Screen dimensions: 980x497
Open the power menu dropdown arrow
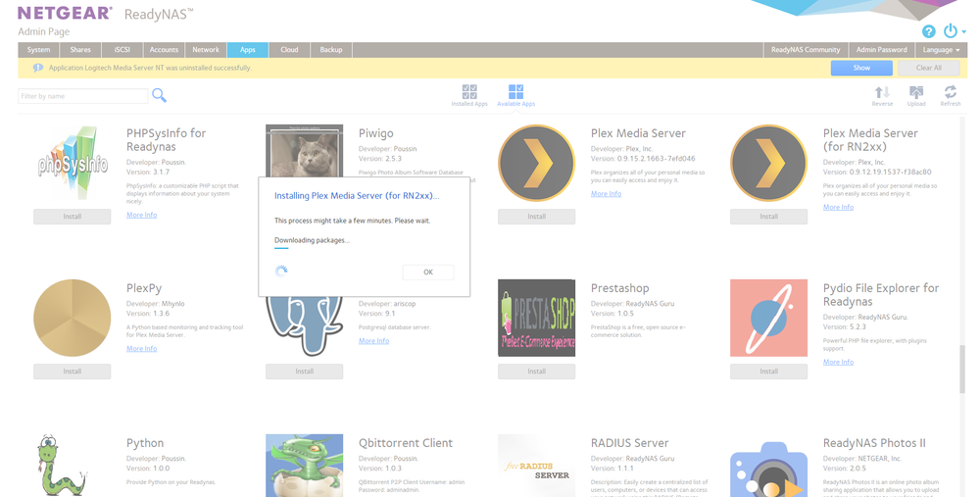[963, 31]
